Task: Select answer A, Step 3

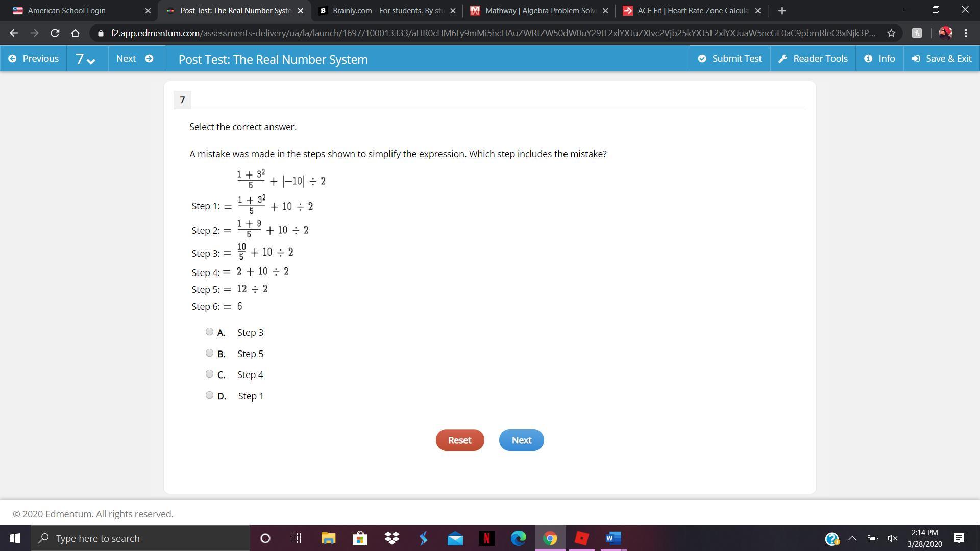Action: coord(209,332)
